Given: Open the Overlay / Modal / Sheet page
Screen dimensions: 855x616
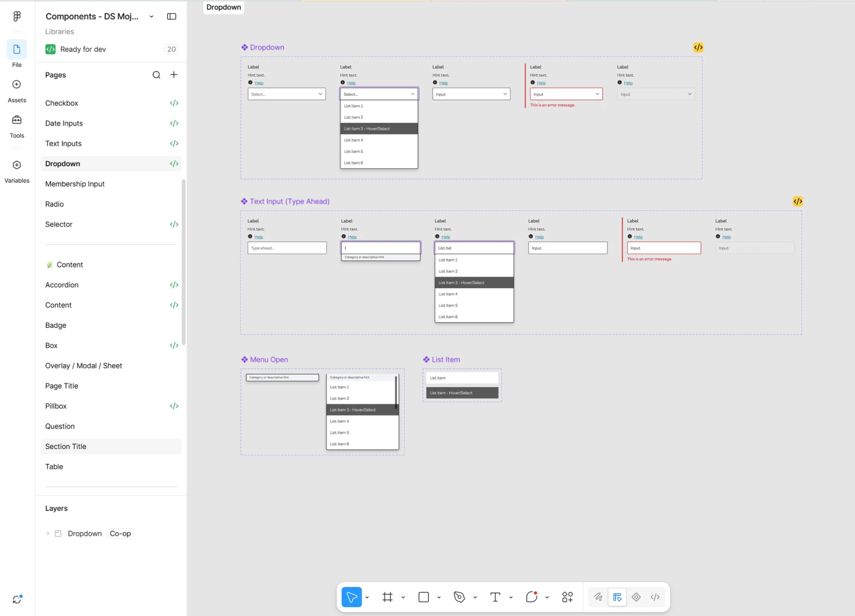Looking at the screenshot, I should [111, 366].
